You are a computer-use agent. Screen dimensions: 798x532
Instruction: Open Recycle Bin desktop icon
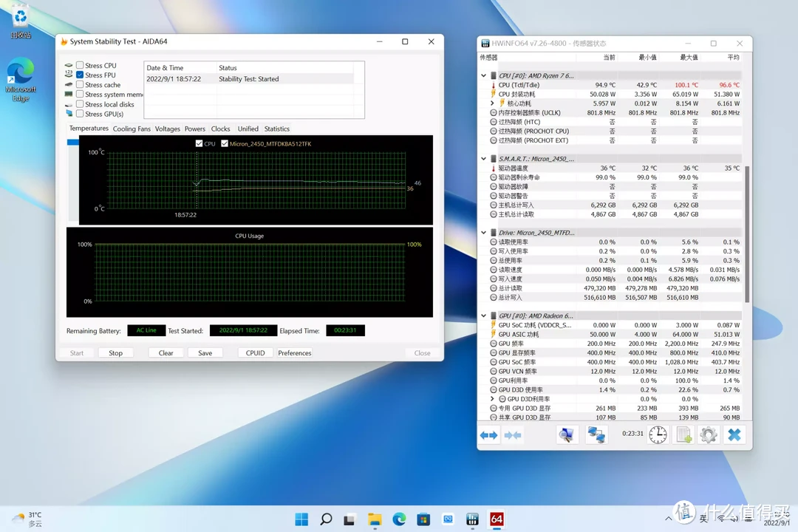click(x=21, y=22)
